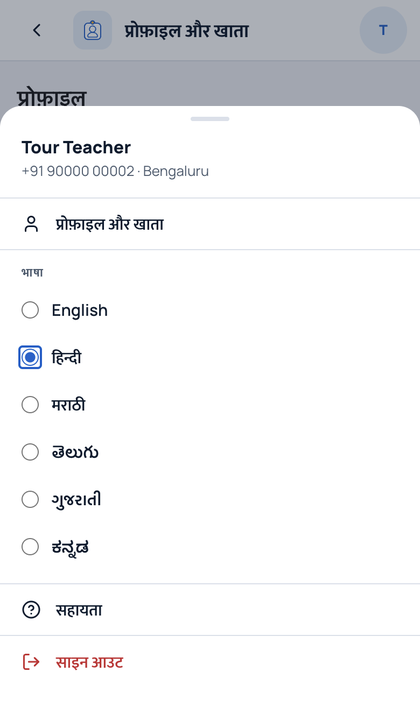Click the Tour Teacher name heading
Screen dimensions: 420x707
76,147
